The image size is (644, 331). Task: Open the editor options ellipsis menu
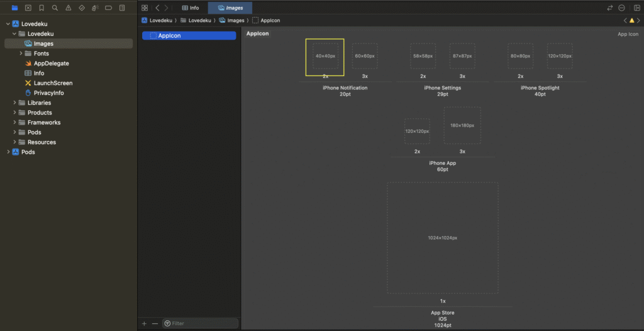point(622,8)
